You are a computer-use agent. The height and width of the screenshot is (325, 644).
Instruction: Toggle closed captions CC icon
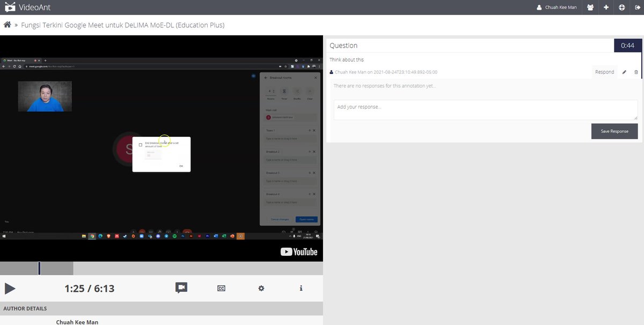221,289
